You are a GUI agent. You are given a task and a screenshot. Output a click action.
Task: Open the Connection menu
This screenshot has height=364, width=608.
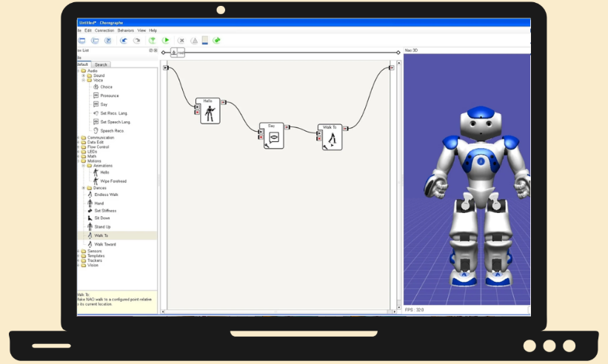(104, 30)
